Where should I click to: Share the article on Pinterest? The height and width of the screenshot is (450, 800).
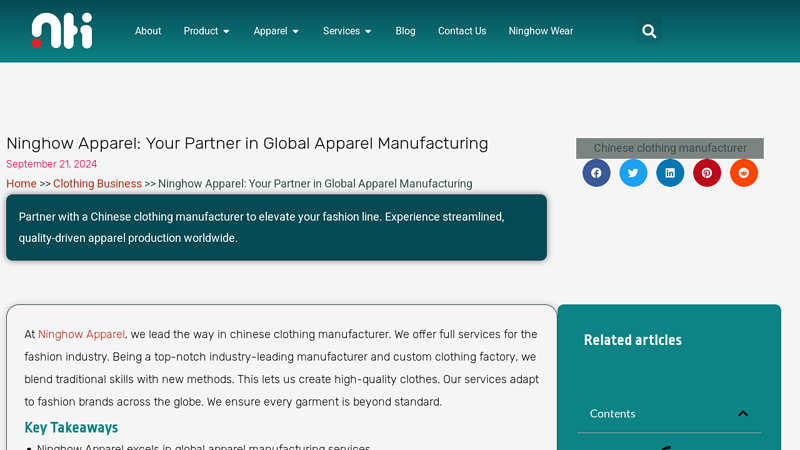[707, 173]
